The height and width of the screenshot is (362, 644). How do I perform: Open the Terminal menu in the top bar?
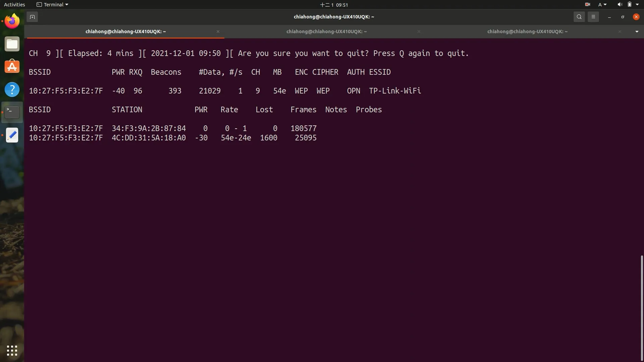pos(52,4)
